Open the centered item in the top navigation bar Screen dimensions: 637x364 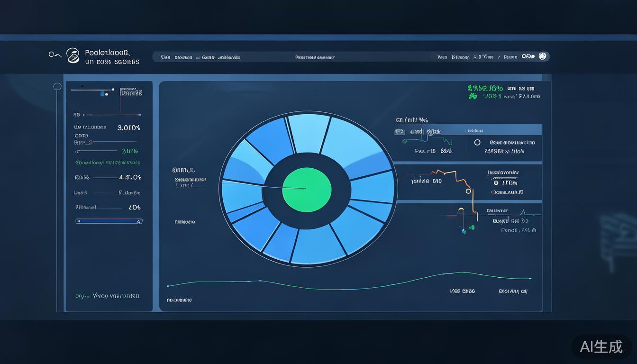315,57
